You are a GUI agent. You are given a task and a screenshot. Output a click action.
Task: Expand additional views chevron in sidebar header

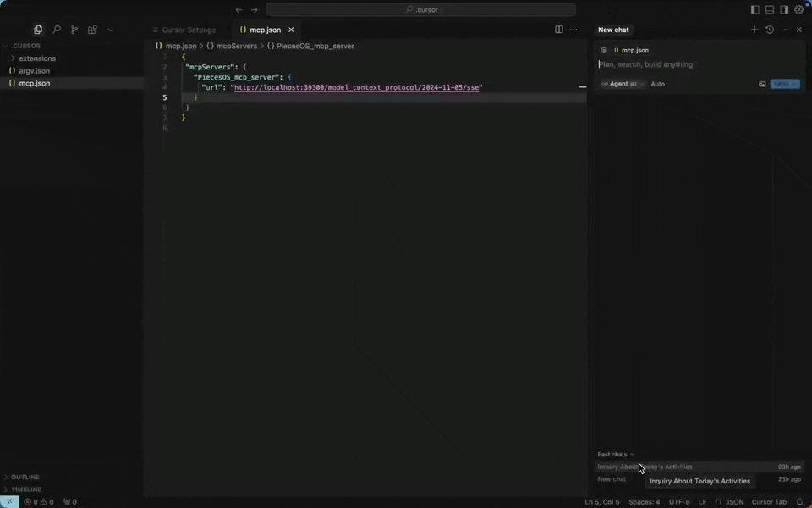(x=110, y=30)
